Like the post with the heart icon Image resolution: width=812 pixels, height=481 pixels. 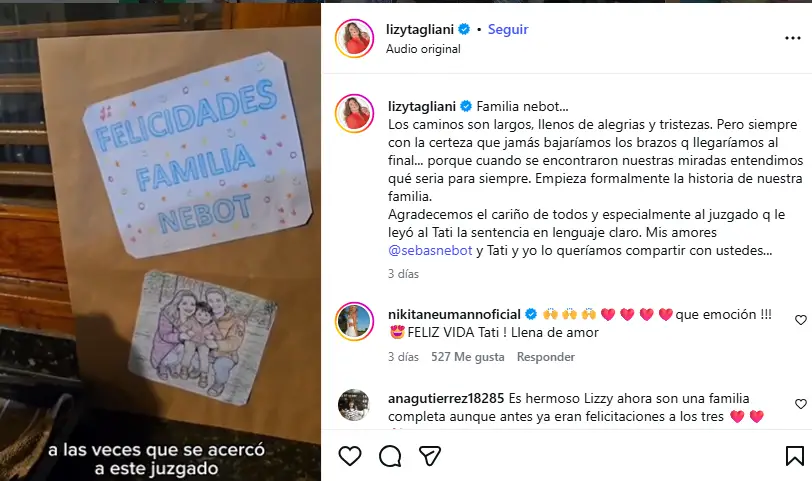pyautogui.click(x=350, y=456)
